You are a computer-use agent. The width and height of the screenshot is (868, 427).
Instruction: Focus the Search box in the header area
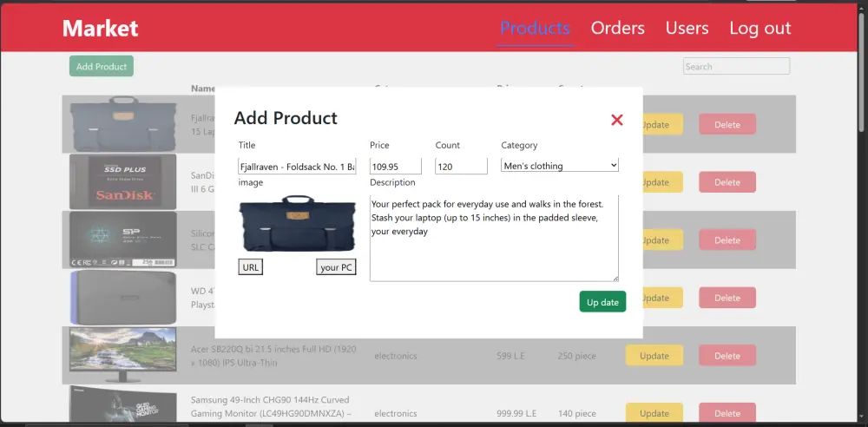[736, 67]
